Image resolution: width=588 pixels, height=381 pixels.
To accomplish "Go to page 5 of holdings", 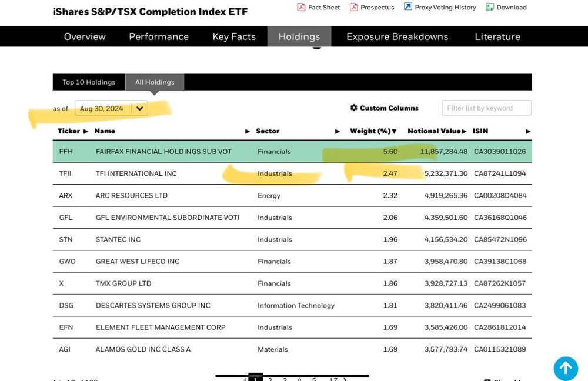I will click(x=314, y=379).
